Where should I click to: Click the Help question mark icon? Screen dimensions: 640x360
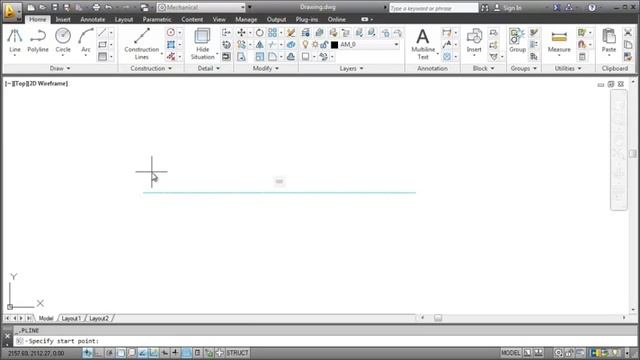(x=592, y=7)
